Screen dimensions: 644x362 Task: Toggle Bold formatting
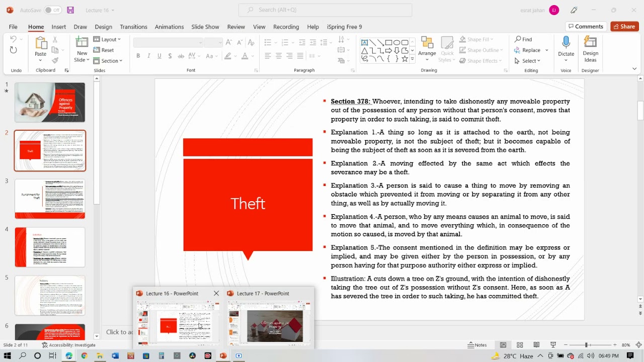138,56
